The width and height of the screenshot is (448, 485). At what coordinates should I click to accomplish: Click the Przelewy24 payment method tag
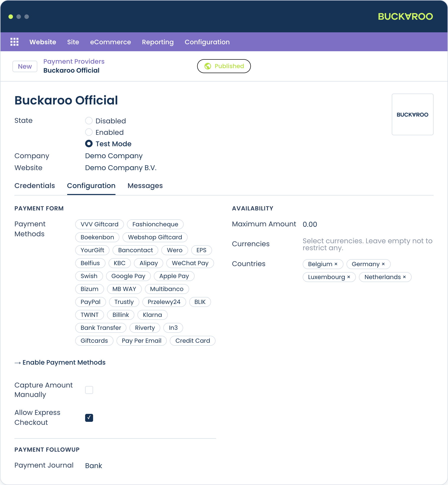click(x=164, y=302)
